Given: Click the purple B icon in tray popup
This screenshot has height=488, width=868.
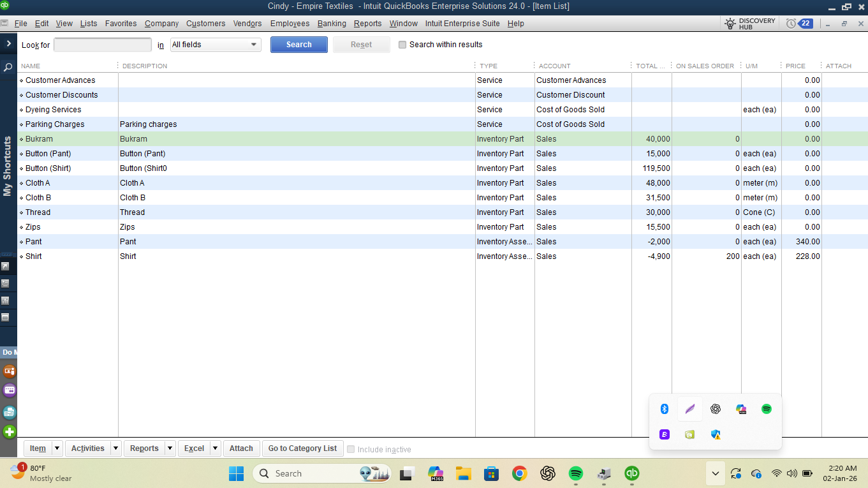Looking at the screenshot, I should pyautogui.click(x=664, y=434).
